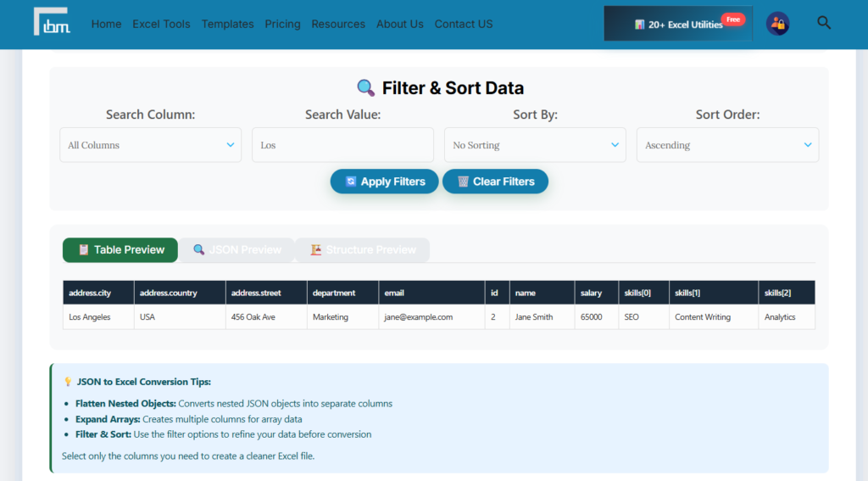
Task: Select the SEO cell
Action: [x=644, y=317]
